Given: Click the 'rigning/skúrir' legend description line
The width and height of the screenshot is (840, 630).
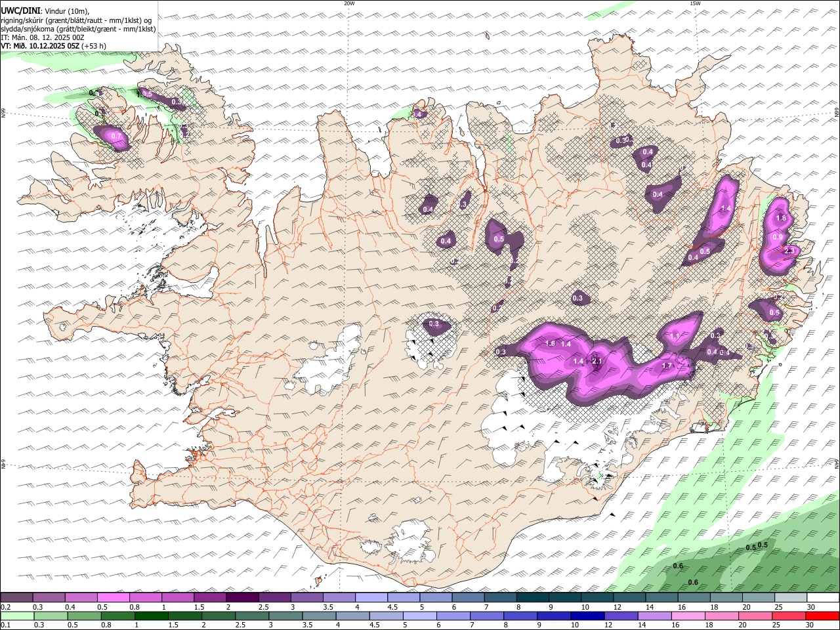Looking at the screenshot, I should tap(76, 20).
